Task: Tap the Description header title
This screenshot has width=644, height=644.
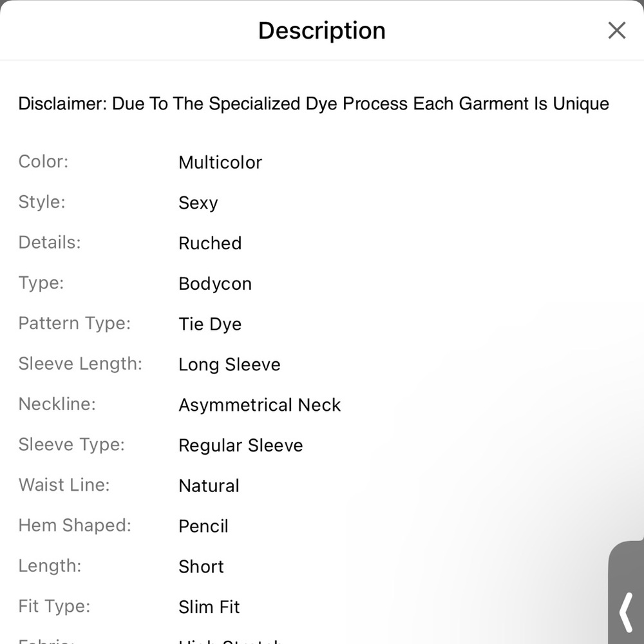Action: [x=321, y=30]
